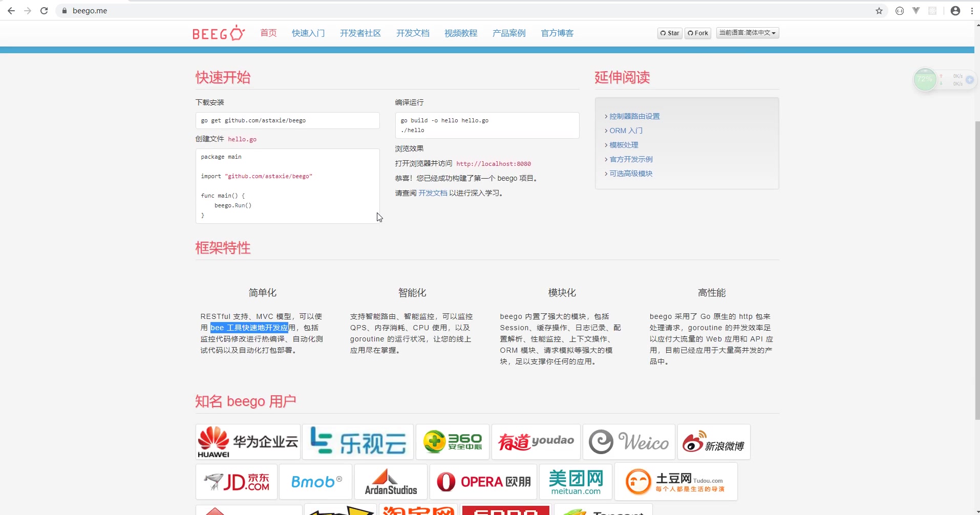Screen dimensions: 980x515
Task: Click the Tudou.com logo
Action: coord(676,482)
